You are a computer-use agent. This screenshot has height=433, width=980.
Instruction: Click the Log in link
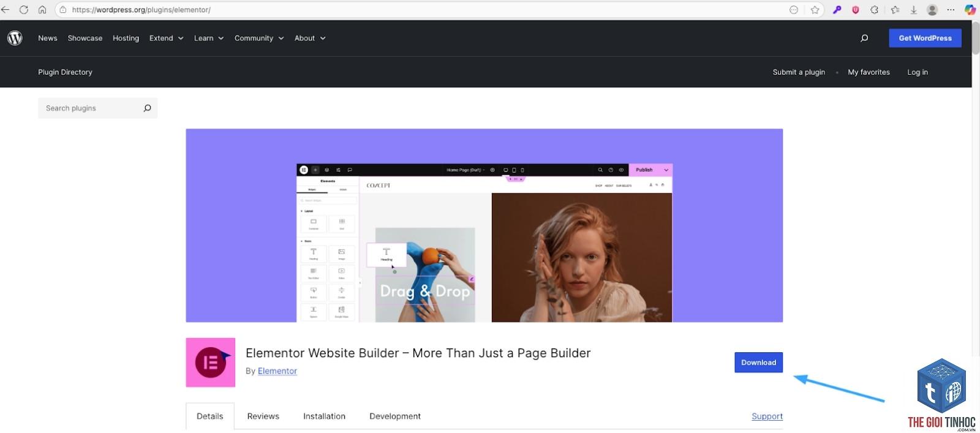click(918, 72)
